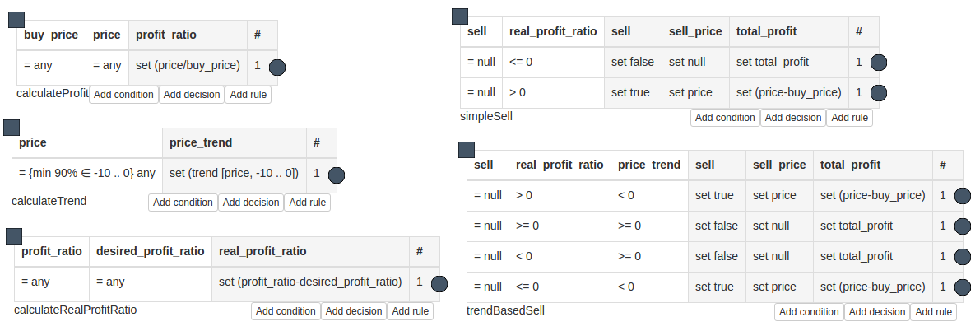
Task: Click the square handle above the calculateTrend table
Action: point(12,127)
